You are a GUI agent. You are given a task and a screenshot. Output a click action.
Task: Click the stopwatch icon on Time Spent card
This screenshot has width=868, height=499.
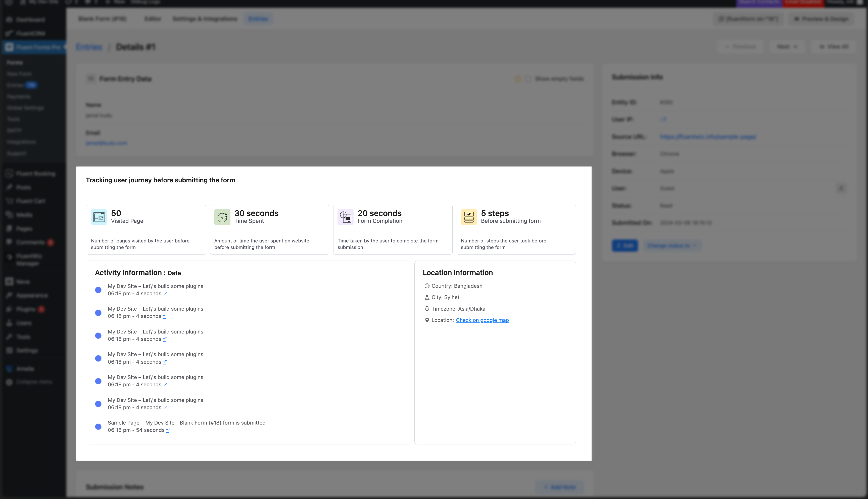click(x=222, y=217)
